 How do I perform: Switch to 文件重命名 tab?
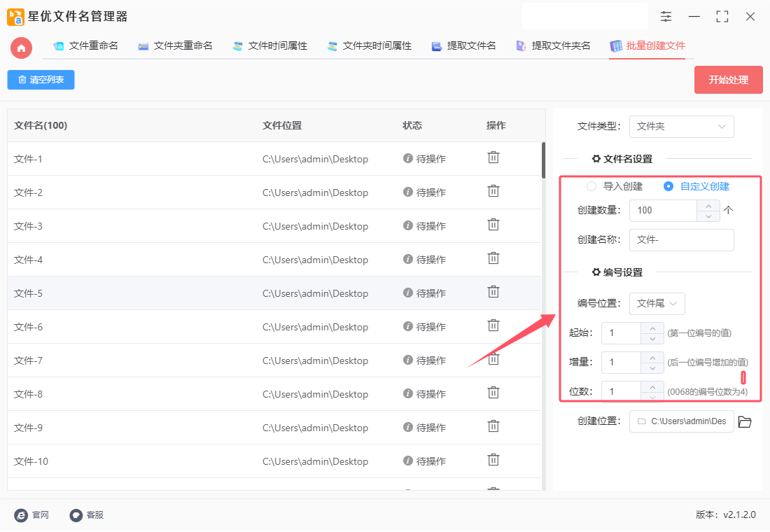86,45
